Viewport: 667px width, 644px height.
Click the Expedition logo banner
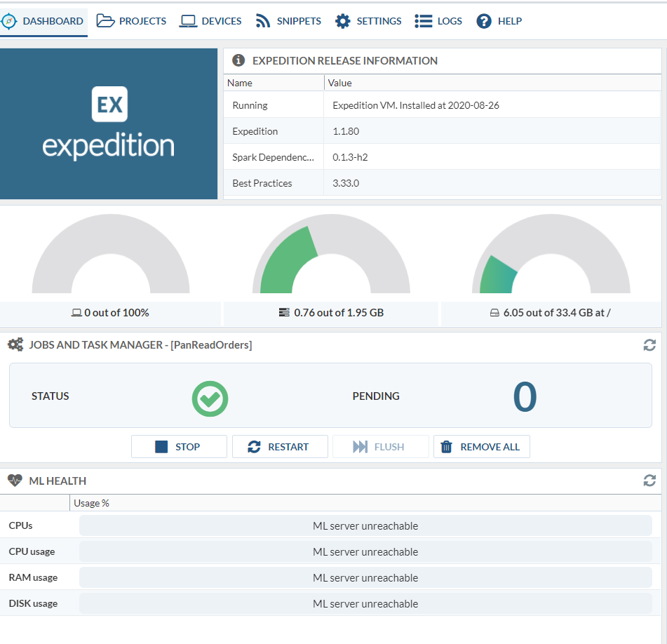pos(109,123)
